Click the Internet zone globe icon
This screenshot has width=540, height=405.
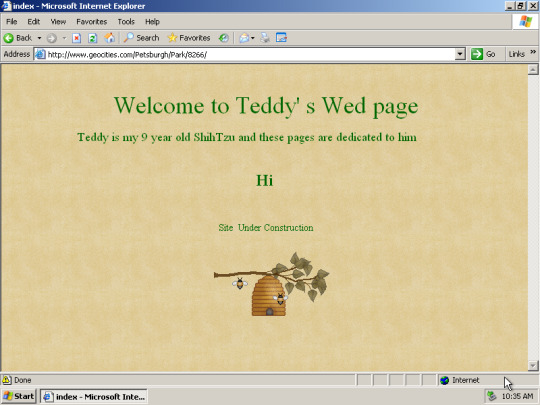coord(445,380)
